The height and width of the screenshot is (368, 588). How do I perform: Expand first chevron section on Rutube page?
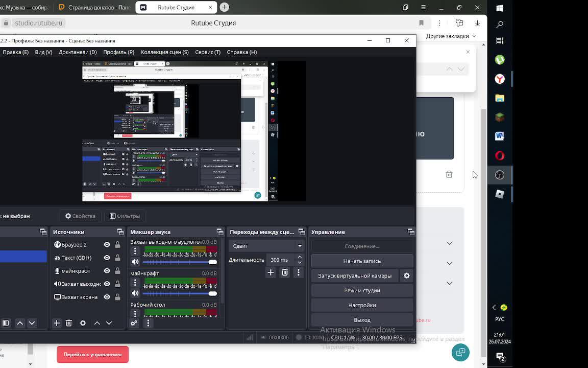[x=449, y=243]
